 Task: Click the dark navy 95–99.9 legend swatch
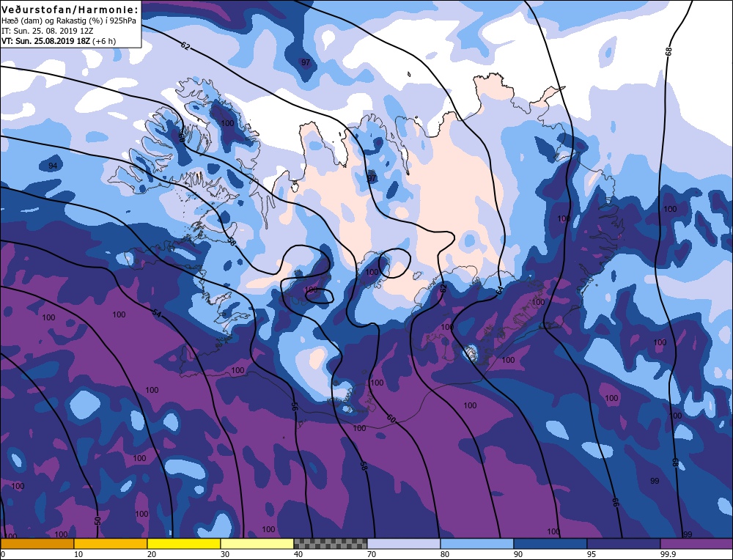(624, 543)
